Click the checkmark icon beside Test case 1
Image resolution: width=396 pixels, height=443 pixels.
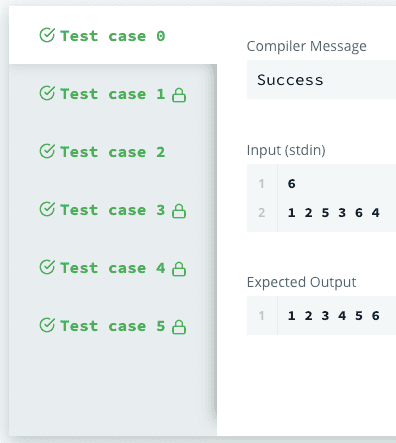pyautogui.click(x=47, y=93)
